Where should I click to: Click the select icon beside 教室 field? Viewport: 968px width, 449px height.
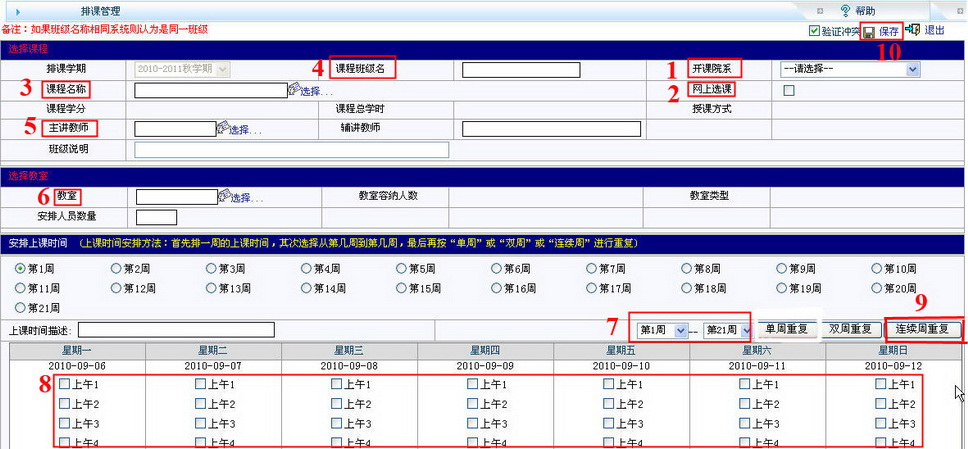click(224, 197)
